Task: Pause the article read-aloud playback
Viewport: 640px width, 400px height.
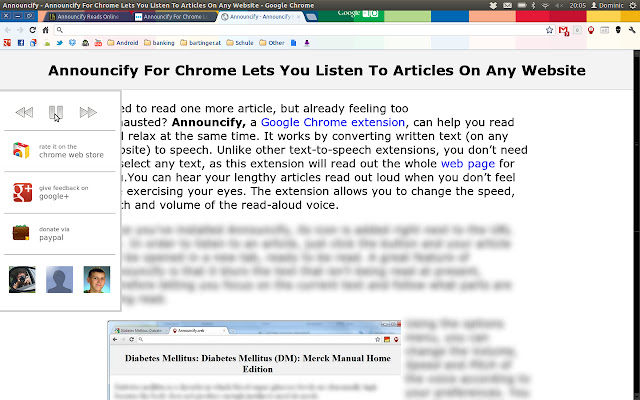Action: tap(57, 113)
